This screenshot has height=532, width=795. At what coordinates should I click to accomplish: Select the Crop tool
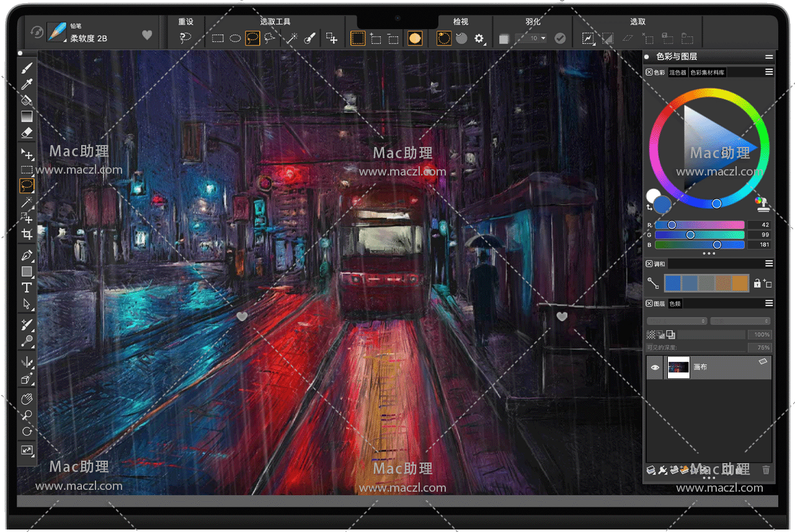27,234
